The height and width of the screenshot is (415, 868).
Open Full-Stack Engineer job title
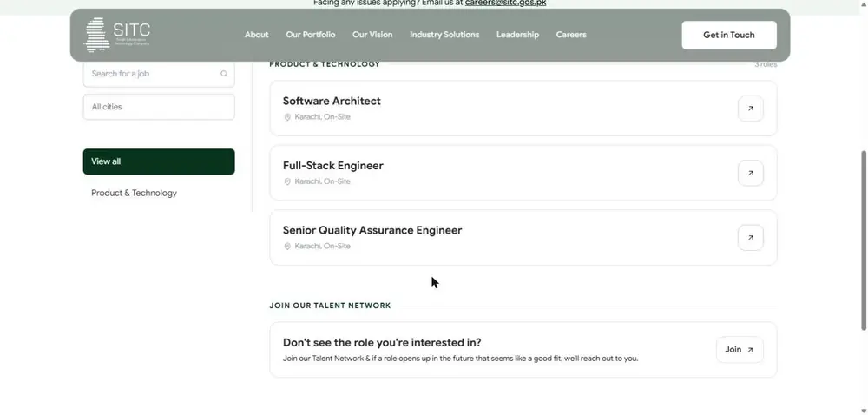click(332, 166)
